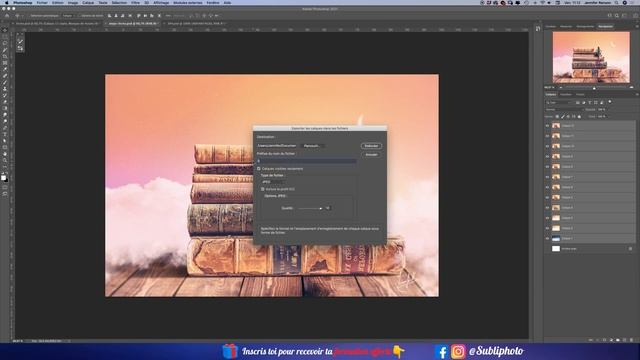Click the type layer filter icon

pos(590,102)
